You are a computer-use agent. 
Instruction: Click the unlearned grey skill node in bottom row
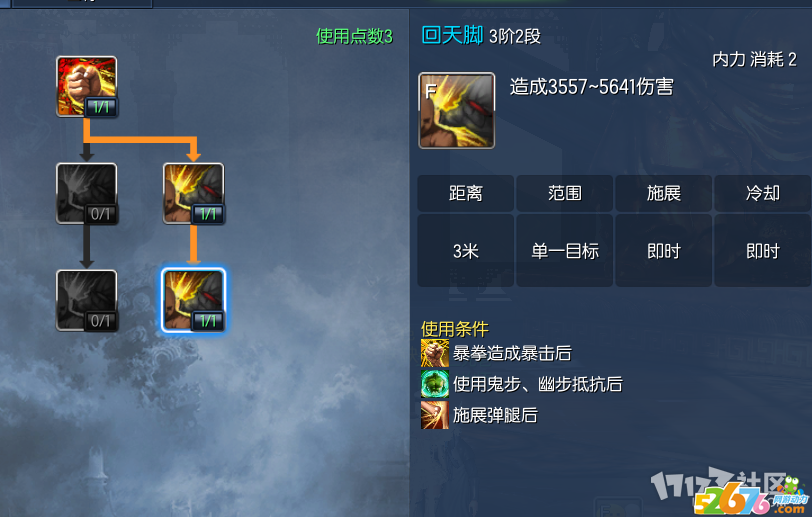point(86,300)
